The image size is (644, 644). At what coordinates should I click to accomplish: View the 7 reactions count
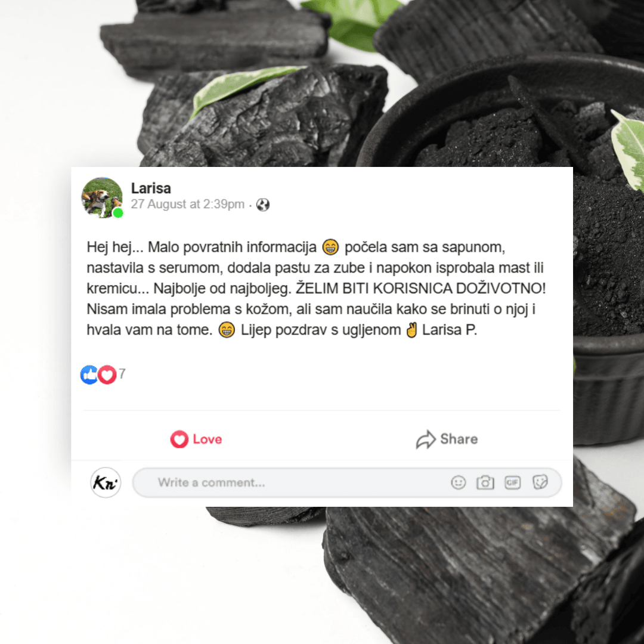click(122, 374)
